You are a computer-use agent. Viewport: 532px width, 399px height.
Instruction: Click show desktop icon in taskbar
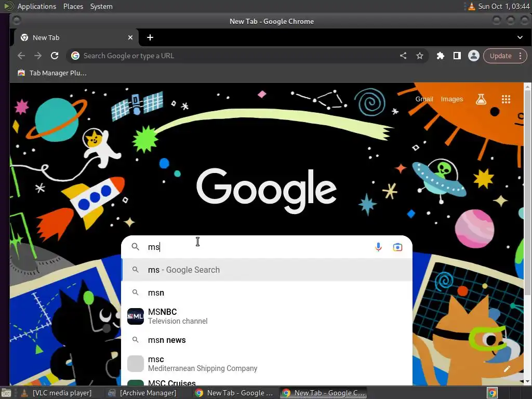coord(7,393)
